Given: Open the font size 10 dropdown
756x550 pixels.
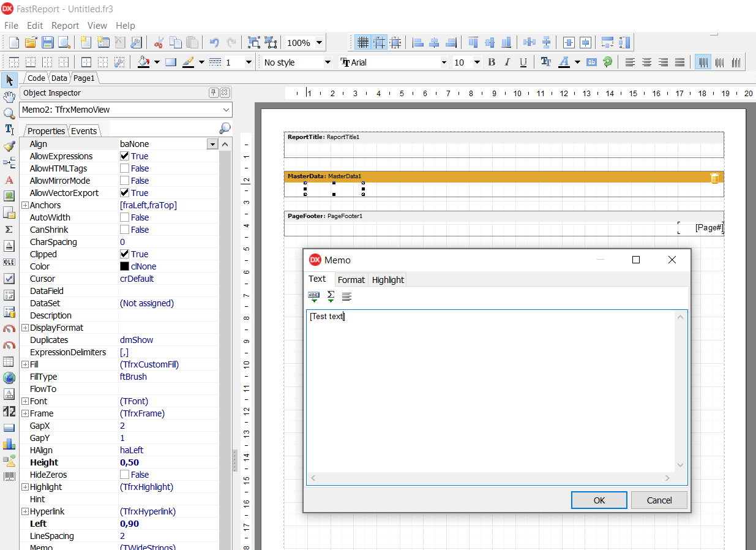Looking at the screenshot, I should (476, 62).
